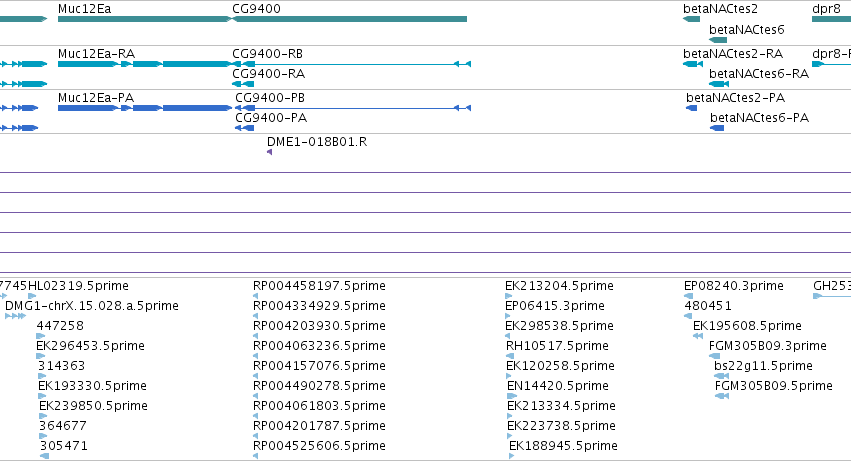Select the DMG1-chrX.15.028.a.5prime arrows
Screen dimensions: 851x461
[15, 316]
